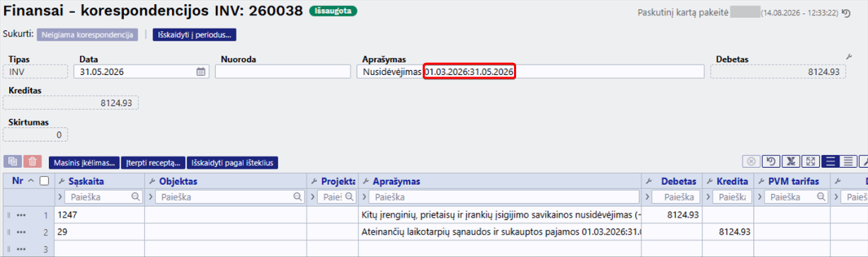This screenshot has height=257, width=868.
Task: Click row 2 Kreditas cell 8124.93
Action: 728,232
